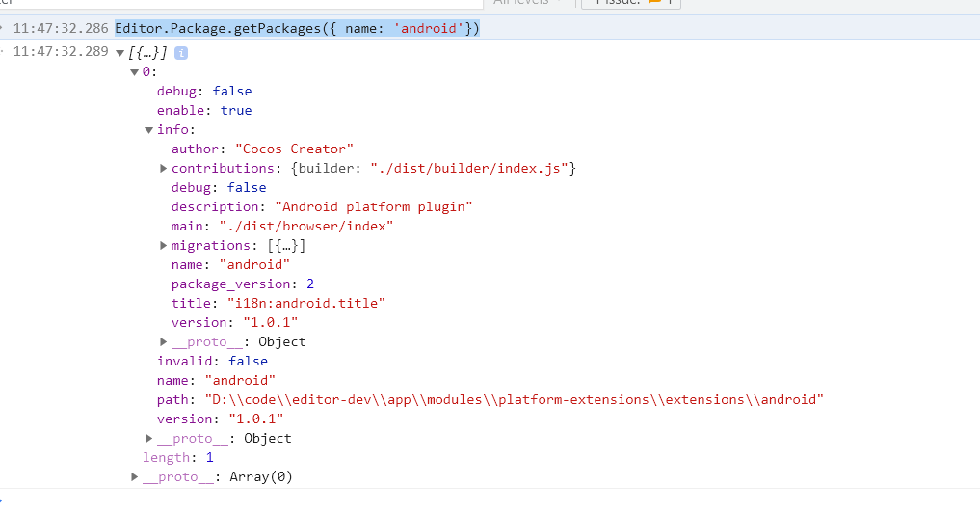Click the author "Cocos Creator" value

294,149
